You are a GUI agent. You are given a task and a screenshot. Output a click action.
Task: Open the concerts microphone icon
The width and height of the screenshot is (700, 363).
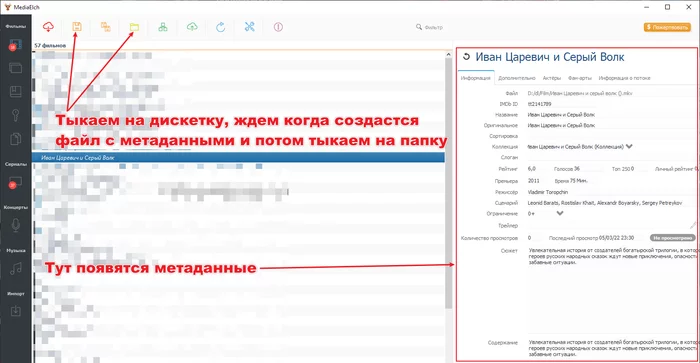[x=16, y=225]
